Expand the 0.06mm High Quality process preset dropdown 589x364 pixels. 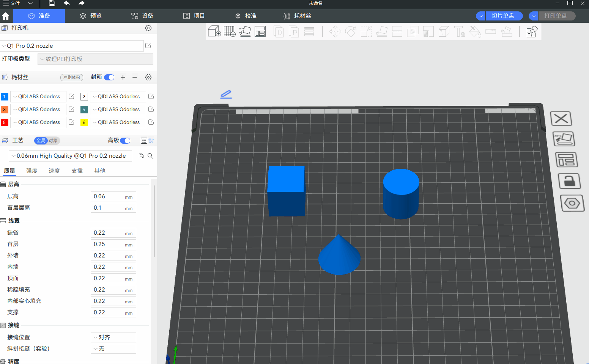point(70,156)
